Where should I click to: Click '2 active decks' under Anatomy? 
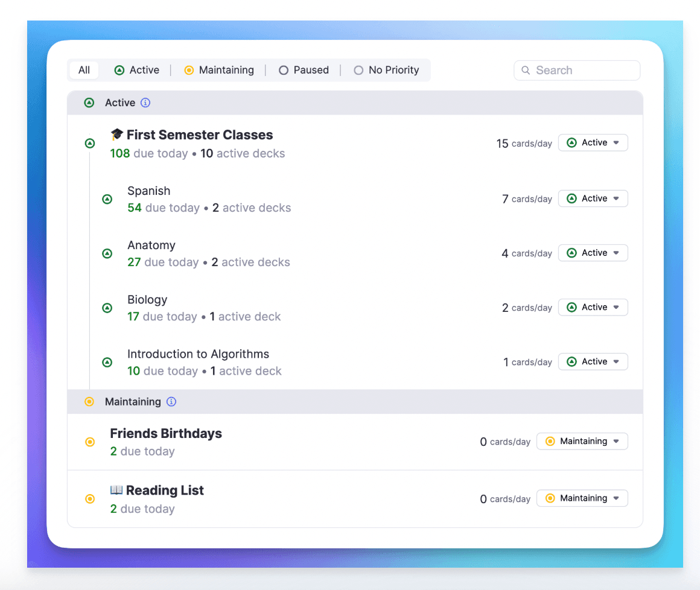(250, 262)
